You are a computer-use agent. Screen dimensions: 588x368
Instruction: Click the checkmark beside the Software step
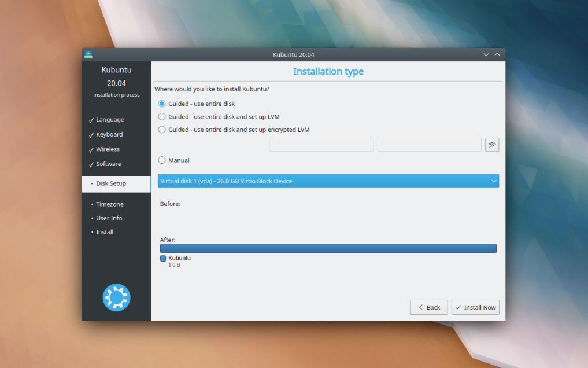point(91,164)
